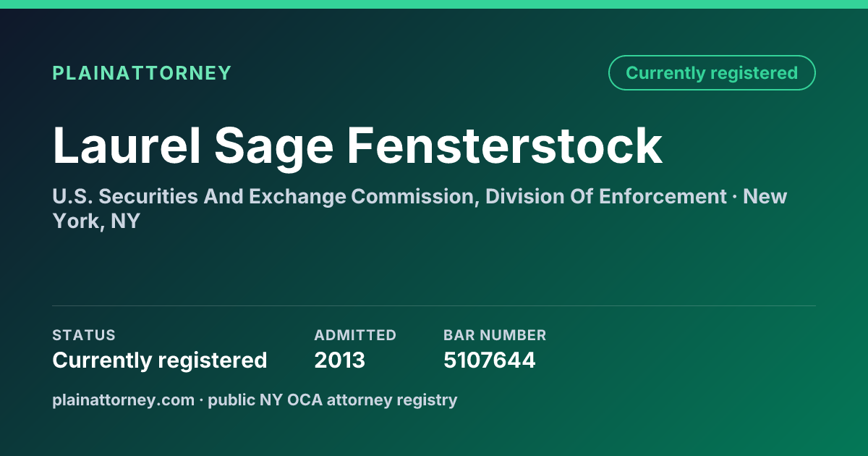Click the ADMITTED field label
Screen dimensions: 868x456
click(355, 335)
